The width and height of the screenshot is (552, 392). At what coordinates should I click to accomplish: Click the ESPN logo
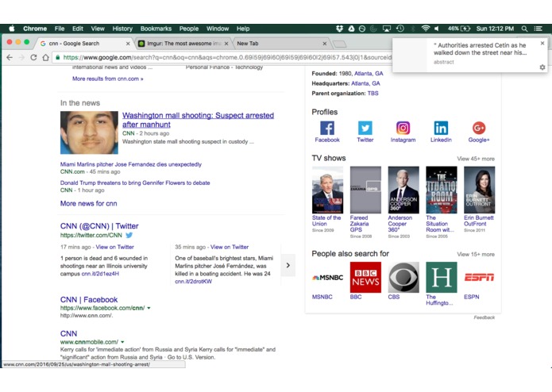[x=479, y=278]
